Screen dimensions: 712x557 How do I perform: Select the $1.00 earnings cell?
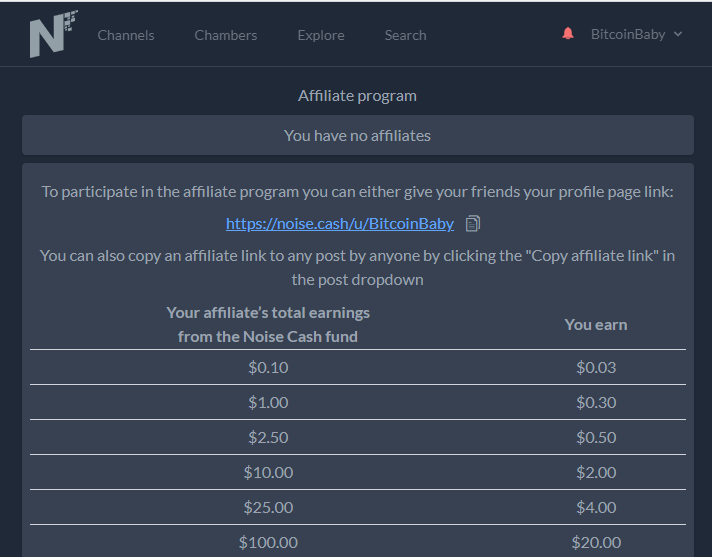point(268,402)
